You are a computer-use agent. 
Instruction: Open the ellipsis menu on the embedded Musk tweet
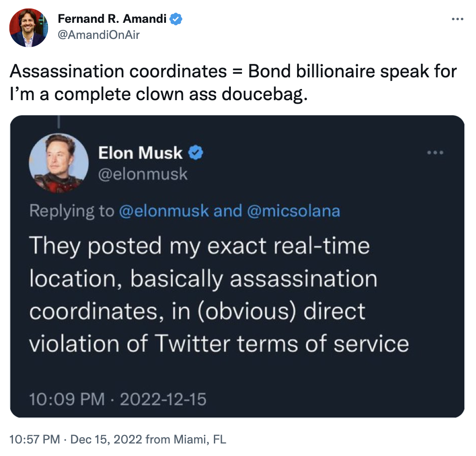click(435, 152)
